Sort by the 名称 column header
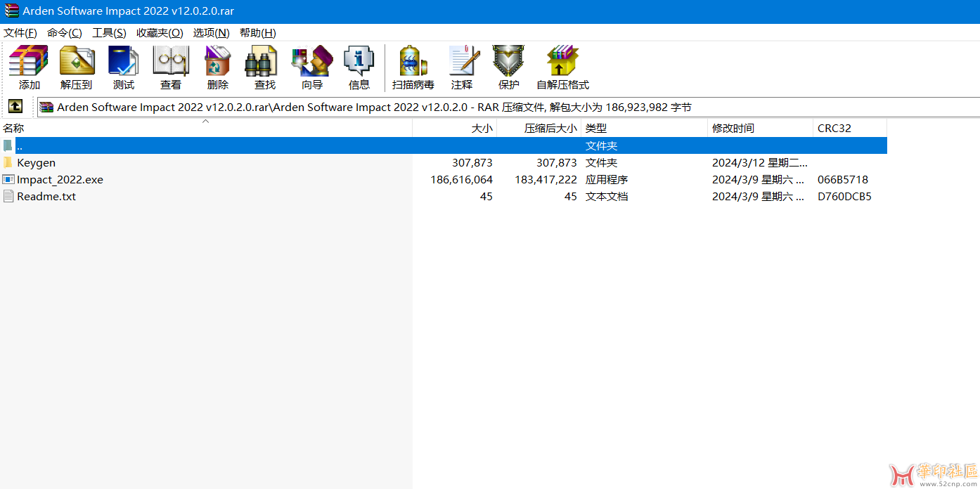 coord(206,128)
